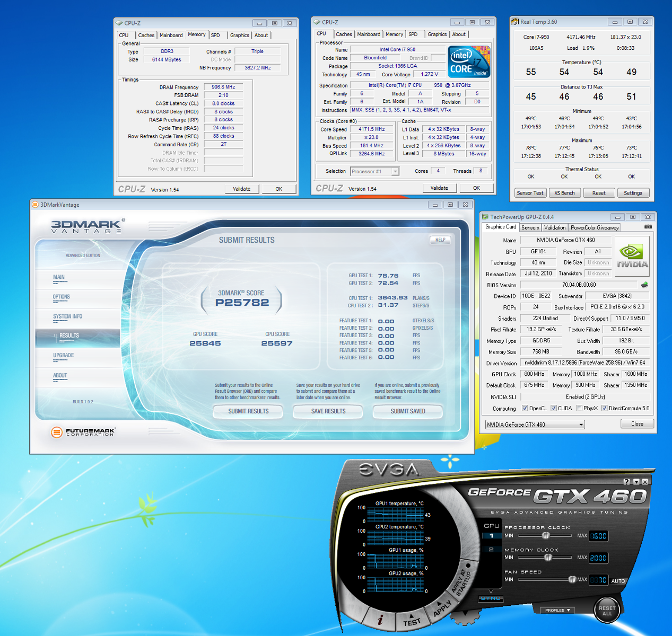Adjust the Memory Clock slider handle
The height and width of the screenshot is (636, 672).
(x=548, y=558)
